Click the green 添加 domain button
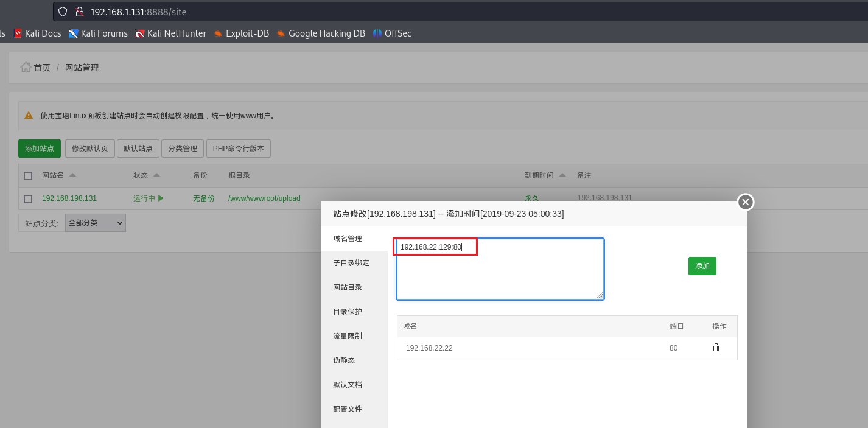This screenshot has width=868, height=428. click(702, 266)
